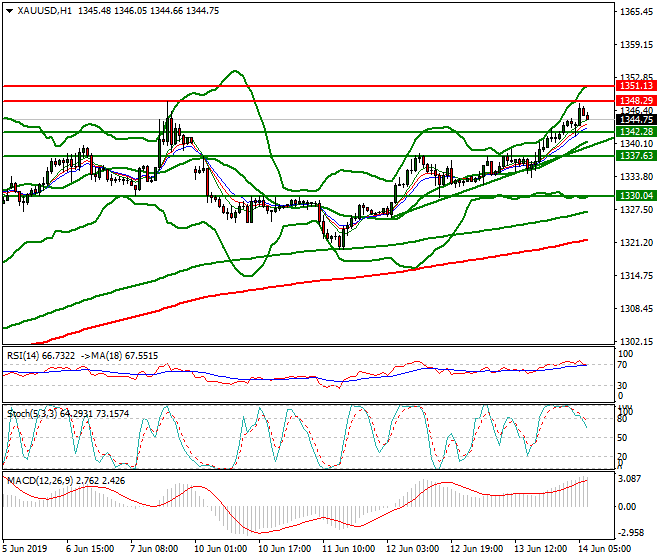Viewport: 660px width, 560px height.
Task: Click the 10 Jun 17:00 time label
Action: (285, 549)
